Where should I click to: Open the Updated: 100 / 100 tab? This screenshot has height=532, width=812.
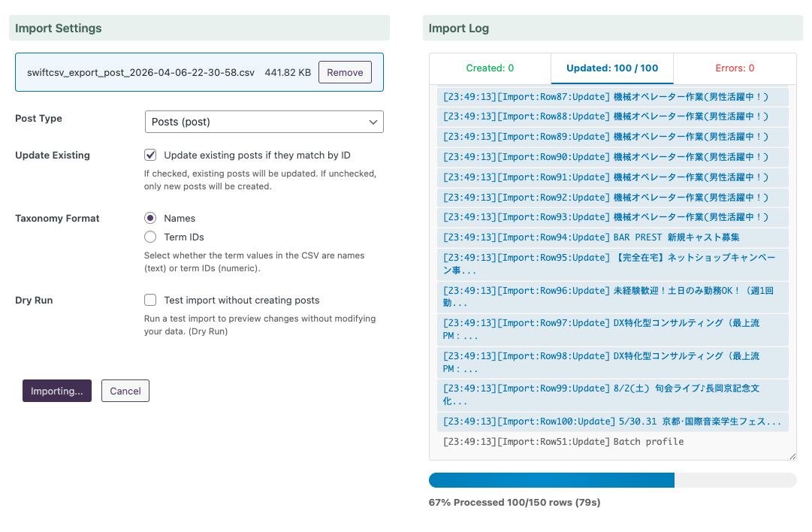[x=612, y=68]
